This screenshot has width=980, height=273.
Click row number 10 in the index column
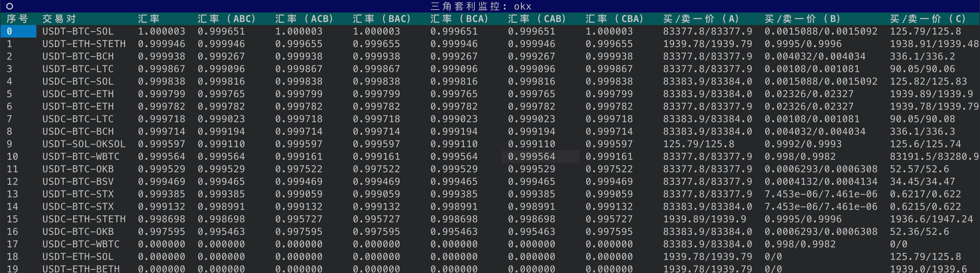click(12, 156)
